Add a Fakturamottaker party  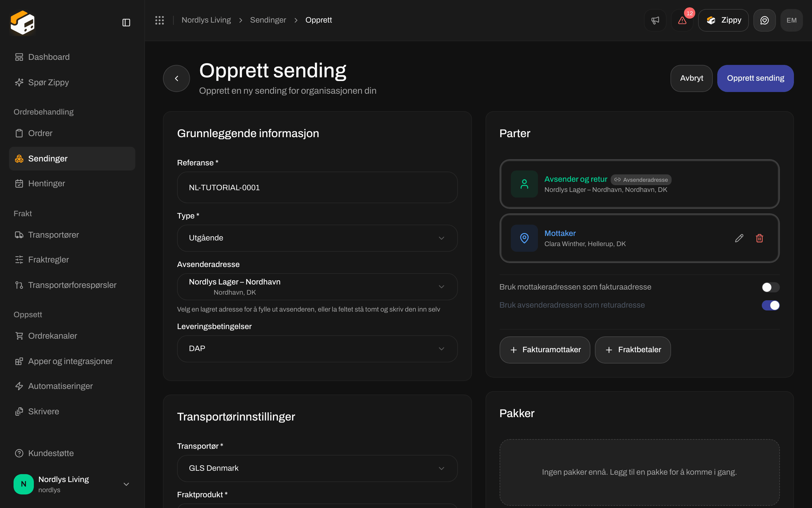point(545,350)
